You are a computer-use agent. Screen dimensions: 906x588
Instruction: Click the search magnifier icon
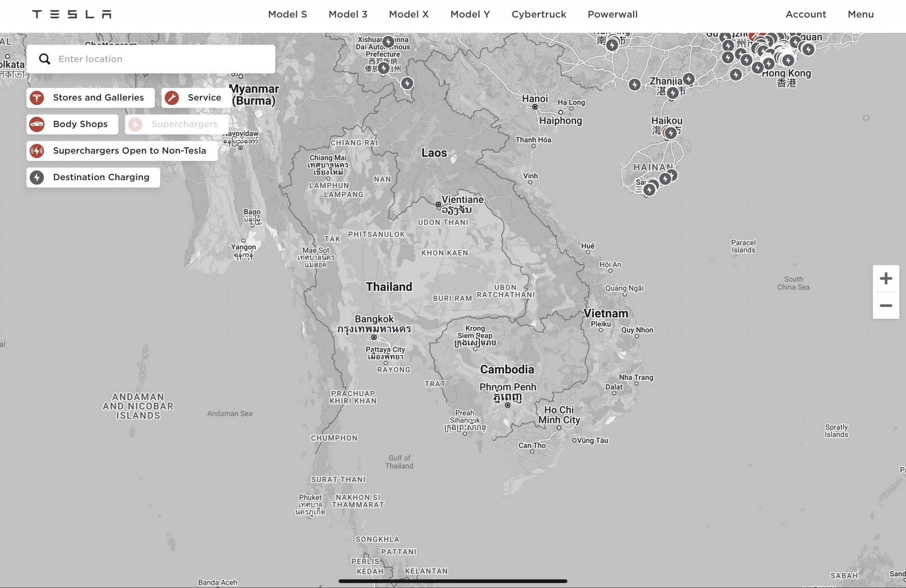(x=44, y=59)
